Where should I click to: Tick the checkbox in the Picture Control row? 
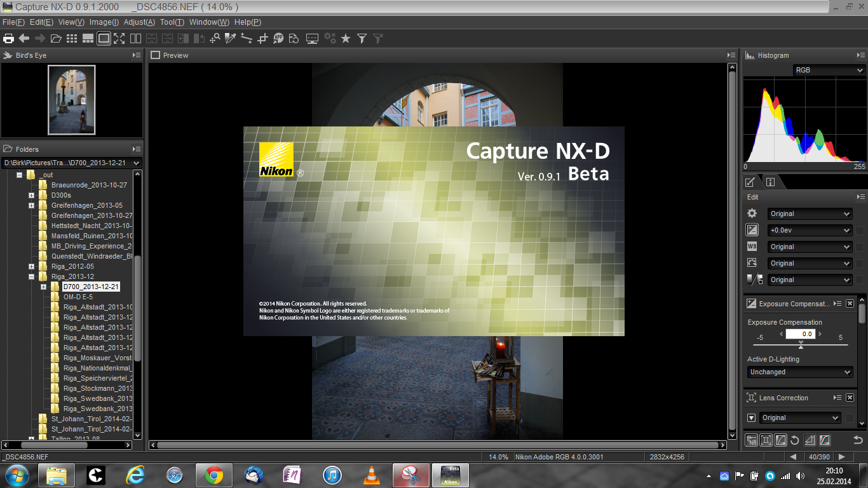tap(860, 264)
